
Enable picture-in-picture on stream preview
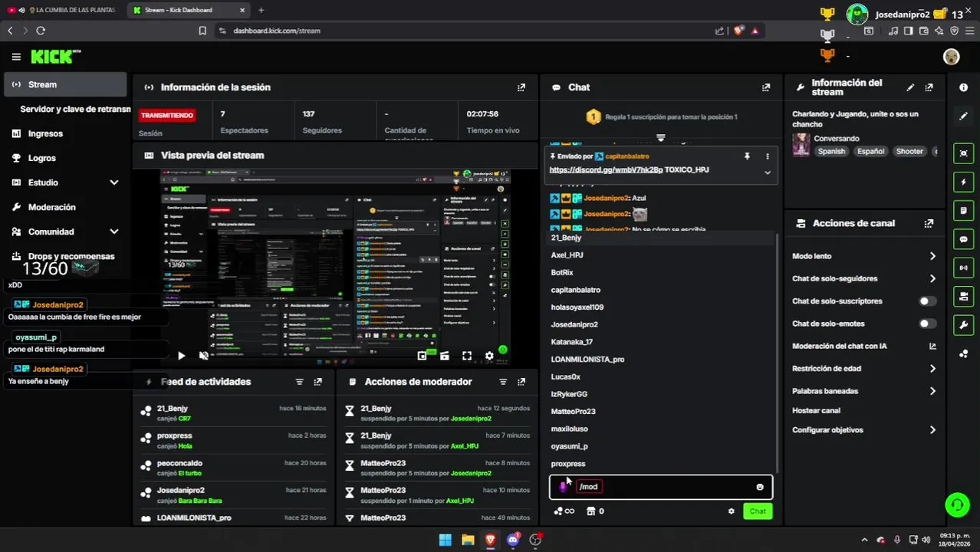coord(422,356)
